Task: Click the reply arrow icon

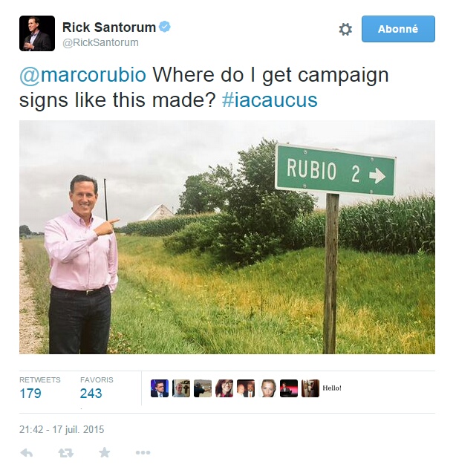Action: 27,453
